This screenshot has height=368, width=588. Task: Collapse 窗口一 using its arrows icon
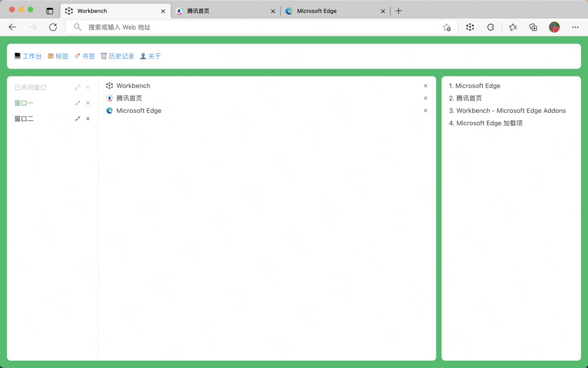click(x=78, y=103)
